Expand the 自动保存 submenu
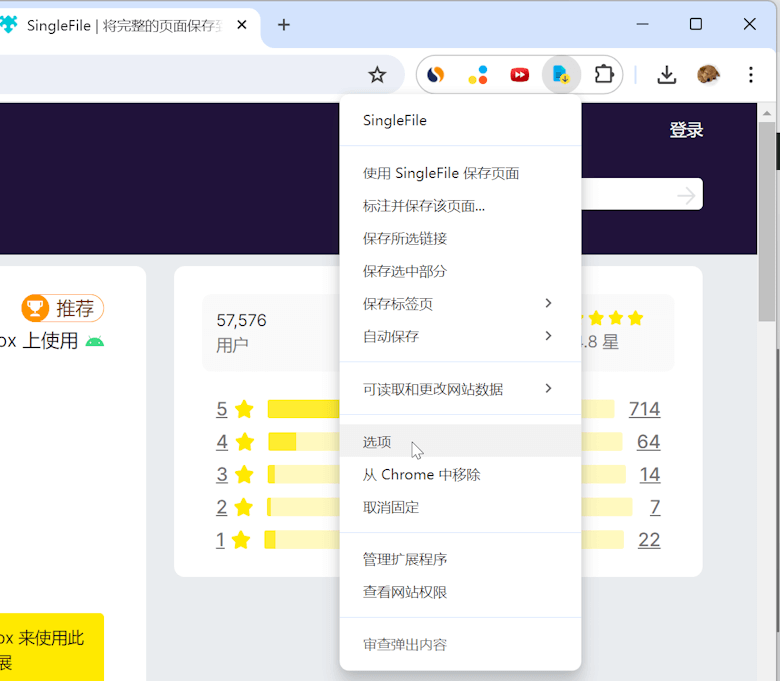 (460, 337)
